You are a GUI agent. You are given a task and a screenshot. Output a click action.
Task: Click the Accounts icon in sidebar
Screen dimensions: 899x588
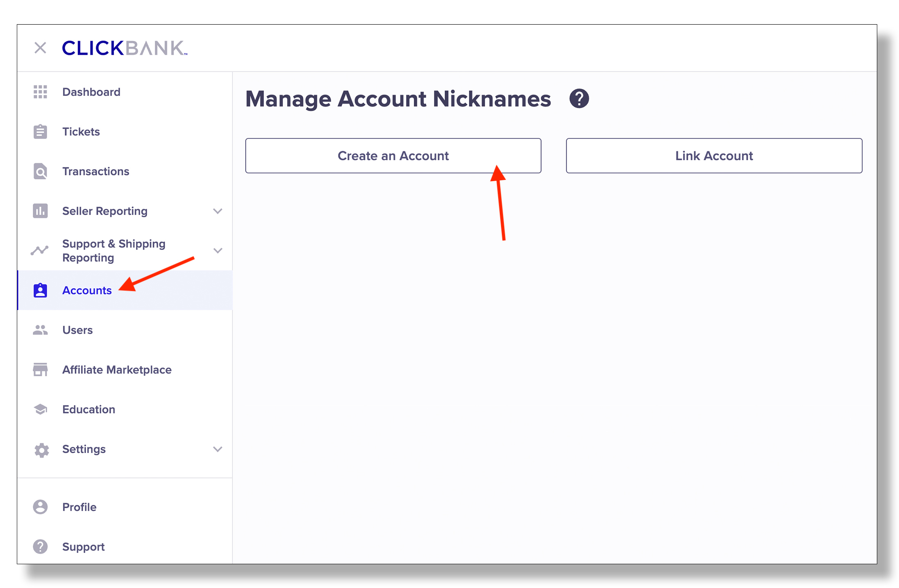(39, 289)
